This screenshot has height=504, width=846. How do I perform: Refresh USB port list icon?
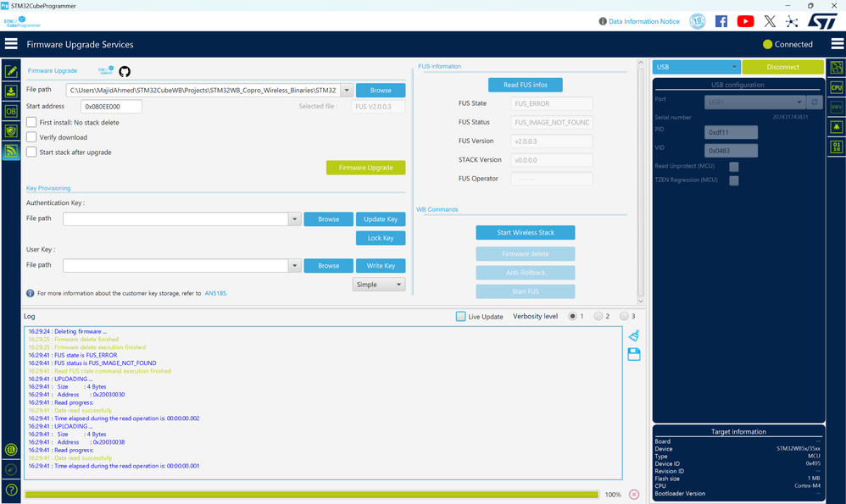814,102
